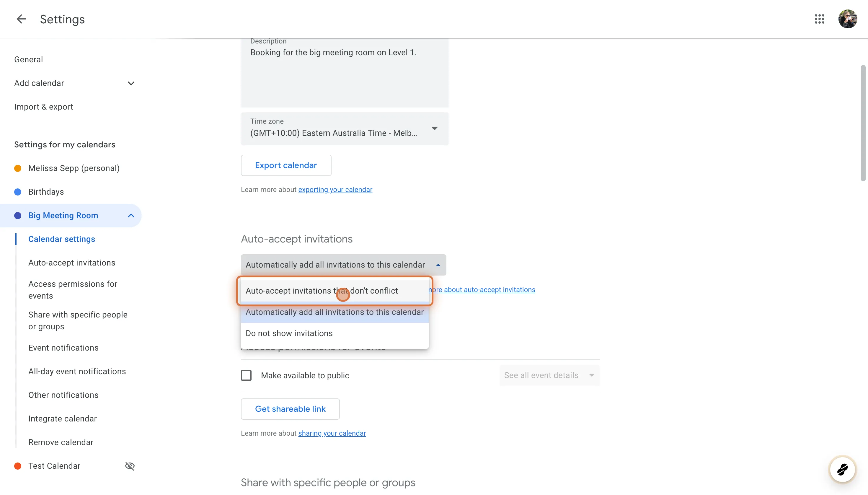Image resolution: width=868 pixels, height=495 pixels.
Task: Expand the Add calendar section chevron
Action: (x=131, y=83)
